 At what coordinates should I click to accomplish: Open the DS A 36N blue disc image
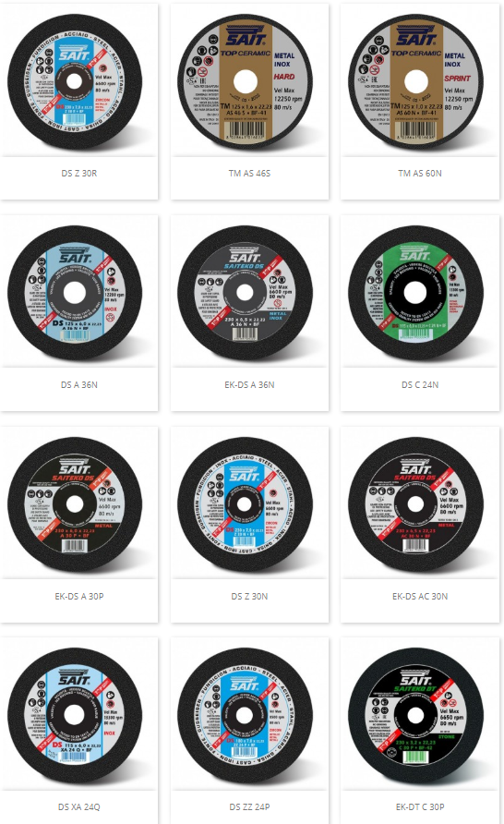[75, 293]
